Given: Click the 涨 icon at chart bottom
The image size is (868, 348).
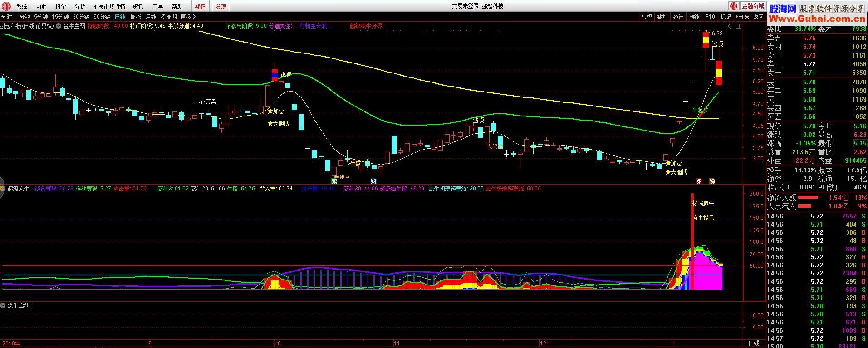Looking at the screenshot, I should click(x=699, y=181).
